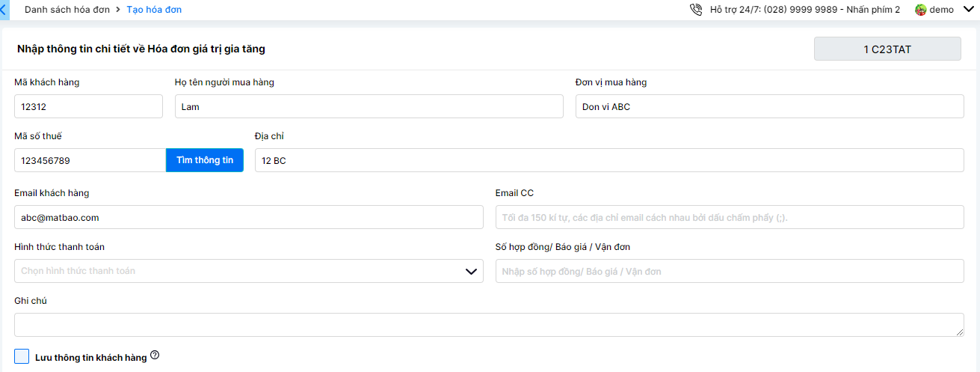Click the Đơn vị mua hàng input
The height and width of the screenshot is (372, 980).
769,106
